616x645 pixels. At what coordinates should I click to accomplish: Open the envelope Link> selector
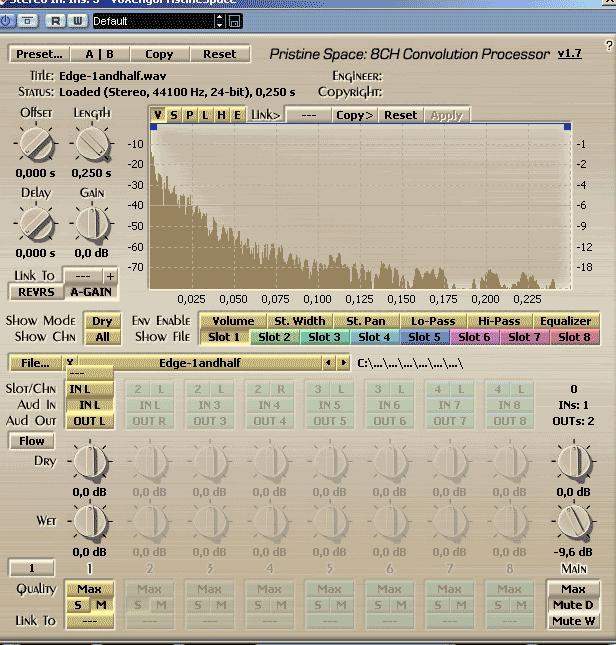pyautogui.click(x=308, y=115)
